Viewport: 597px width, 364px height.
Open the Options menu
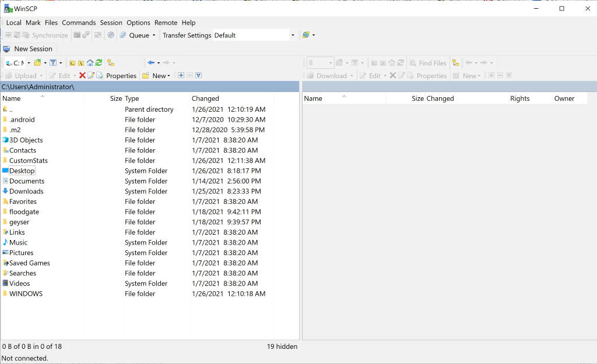[x=138, y=23]
